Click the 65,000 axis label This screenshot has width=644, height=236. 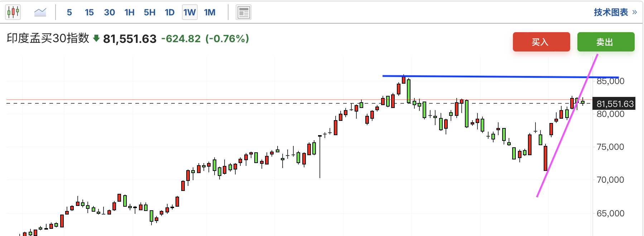610,213
